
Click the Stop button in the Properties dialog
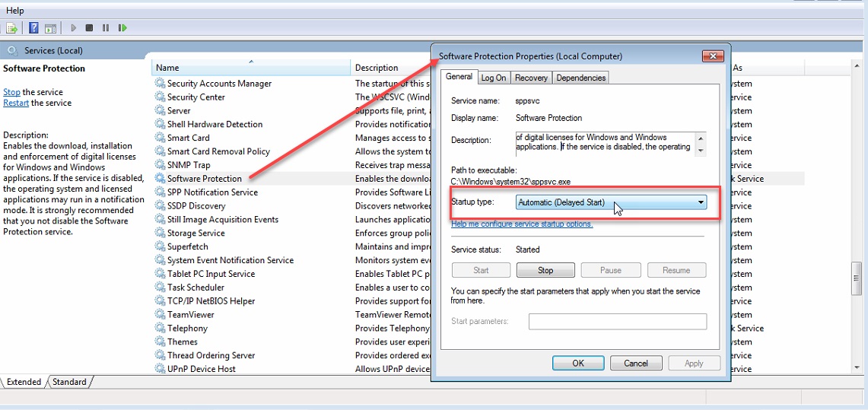point(545,270)
